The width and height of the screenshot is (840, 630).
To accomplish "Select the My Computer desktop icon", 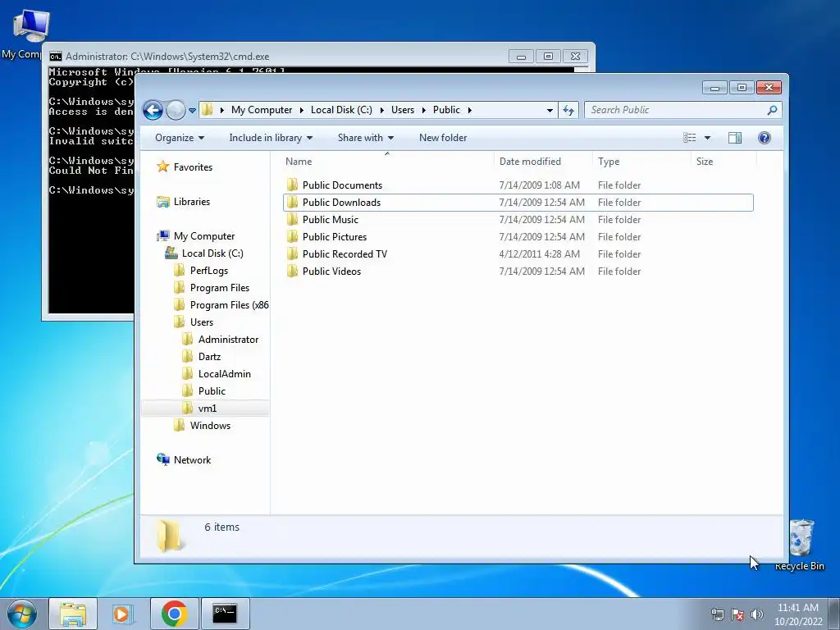I will (25, 33).
